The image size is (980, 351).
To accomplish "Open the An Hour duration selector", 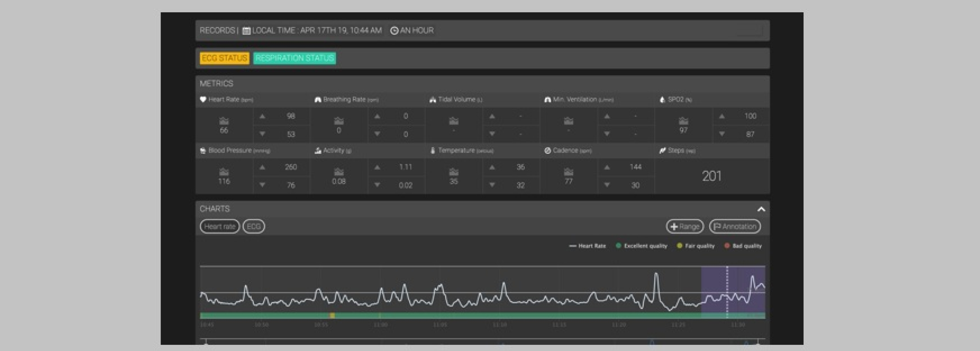I will tap(412, 31).
